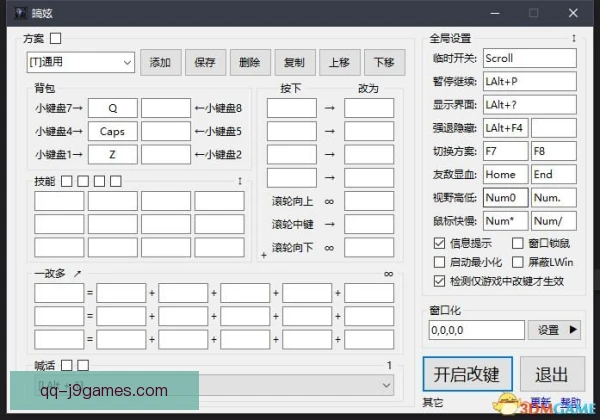Click the 滚轮中键 target input field
This screenshot has width=600, height=420.
coord(369,224)
